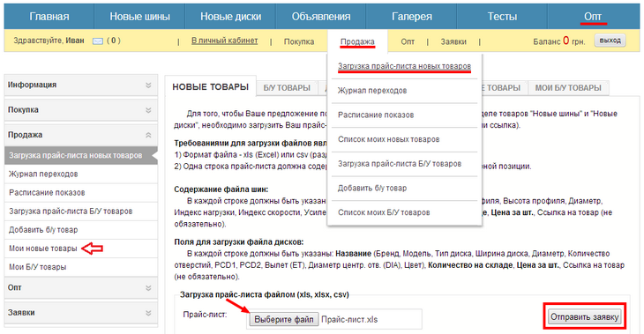Select sidebar item Добавить б/у товар
The image size is (644, 334).
(x=81, y=230)
